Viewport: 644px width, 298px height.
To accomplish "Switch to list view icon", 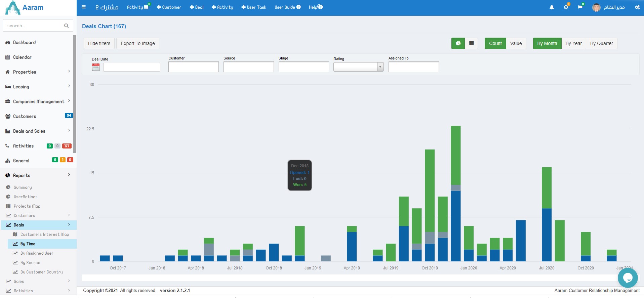I will click(x=471, y=43).
